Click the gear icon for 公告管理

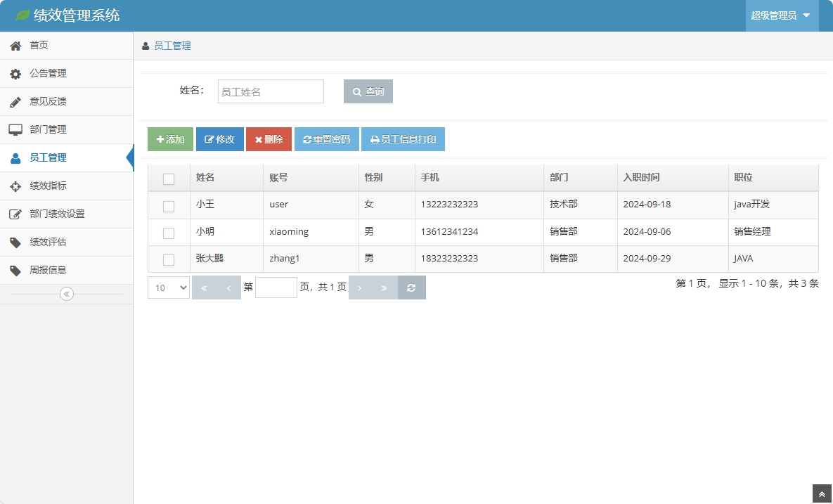pos(15,74)
